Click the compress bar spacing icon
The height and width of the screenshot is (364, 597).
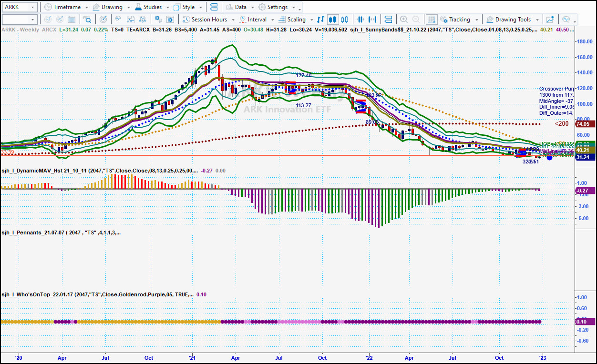pos(360,20)
